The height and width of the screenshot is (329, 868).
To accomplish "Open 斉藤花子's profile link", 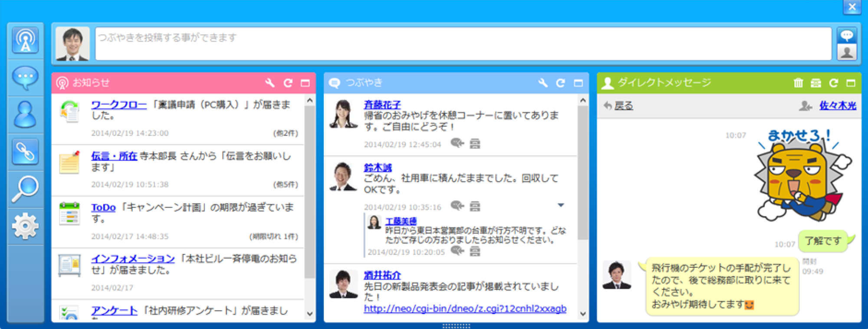I will click(382, 105).
